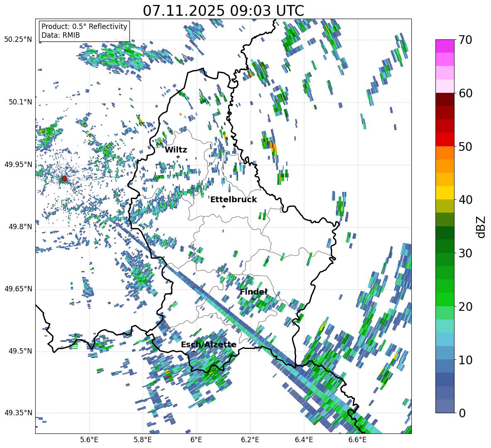Click the 6.6°E longitude tick label
The image size is (491, 448).
pyautogui.click(x=357, y=440)
